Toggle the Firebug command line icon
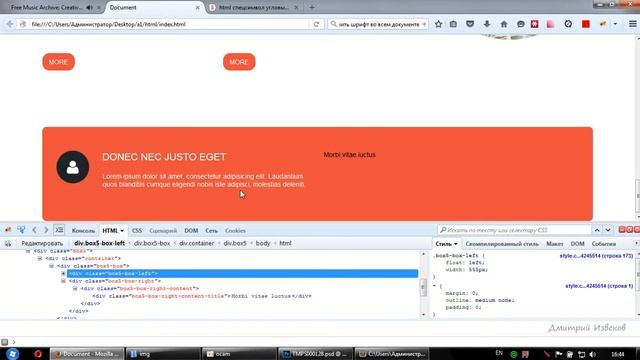Screen dimensions: 640x360 pos(59,230)
